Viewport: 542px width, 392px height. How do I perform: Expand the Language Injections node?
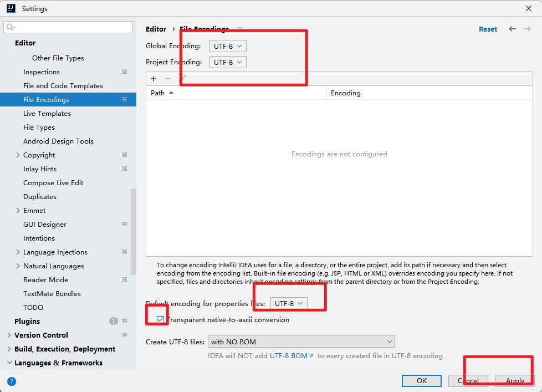pyautogui.click(x=18, y=252)
